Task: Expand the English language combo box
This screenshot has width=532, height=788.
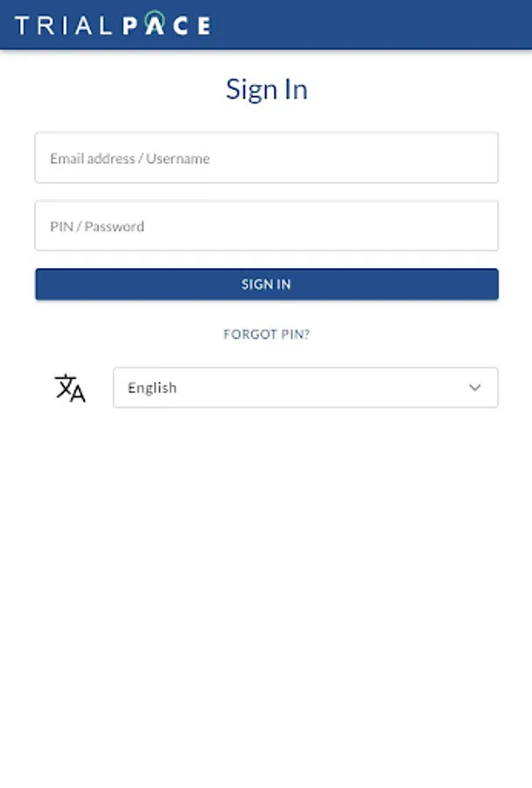Action: point(304,387)
